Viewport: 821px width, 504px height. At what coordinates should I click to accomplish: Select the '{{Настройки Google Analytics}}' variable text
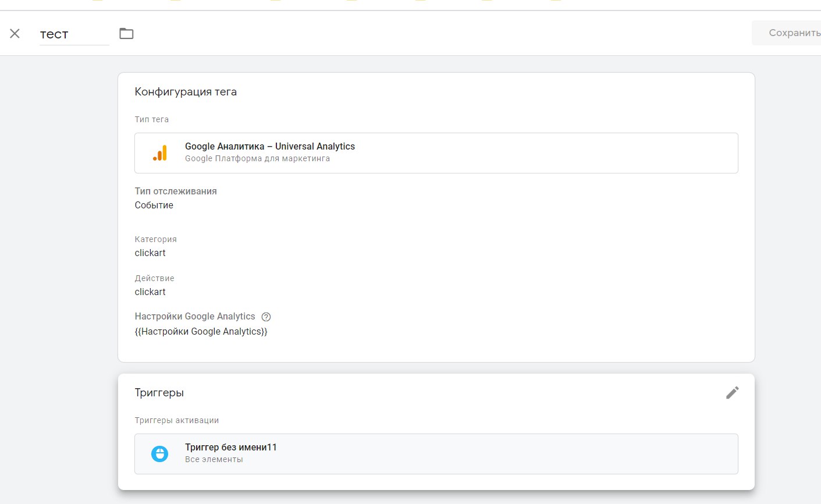click(x=201, y=332)
